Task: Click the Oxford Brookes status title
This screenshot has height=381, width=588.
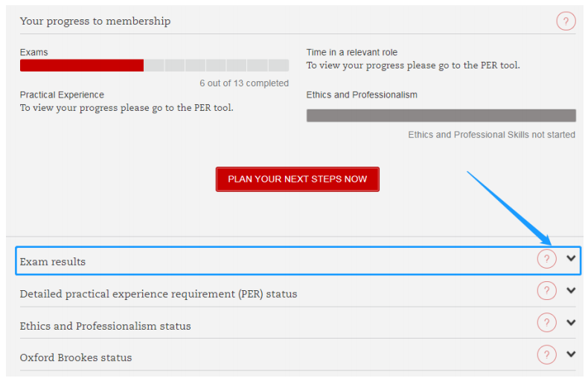Action: point(76,358)
